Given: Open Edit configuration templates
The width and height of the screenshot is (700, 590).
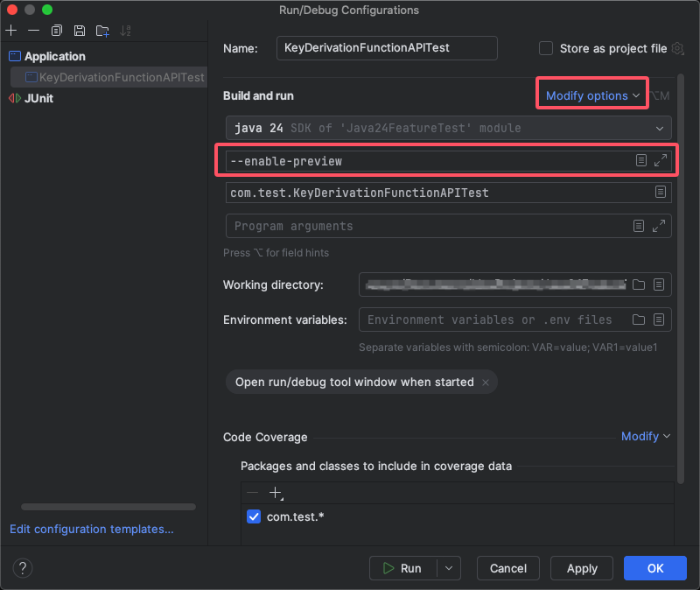Looking at the screenshot, I should [x=91, y=529].
